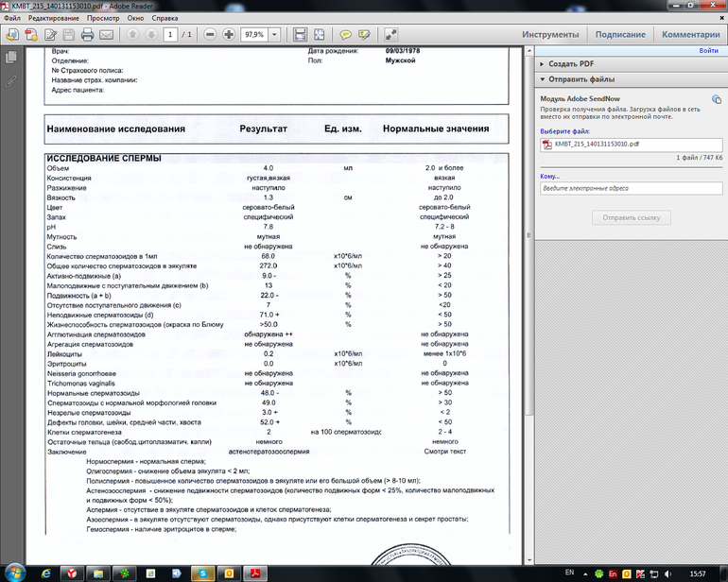Click the ИССЛЕДОВАНИЕ СПЕРМЫ heading
This screenshot has width=728, height=582.
(x=104, y=159)
